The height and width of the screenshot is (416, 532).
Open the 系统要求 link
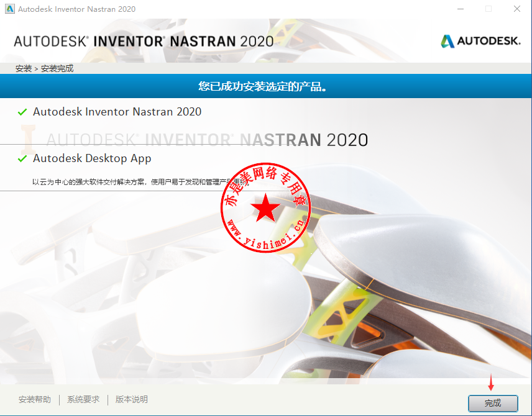[x=83, y=399]
